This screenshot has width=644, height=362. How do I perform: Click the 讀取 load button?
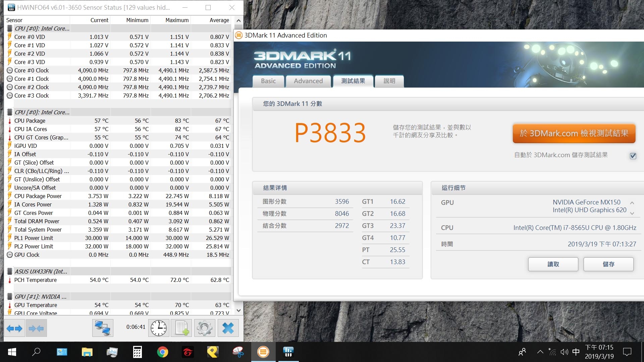click(x=553, y=264)
